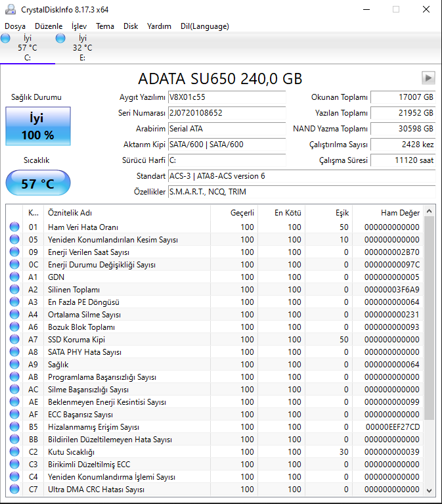Screen dimensions: 442x504
Task: Open the Düzenle menu
Action: [49, 26]
